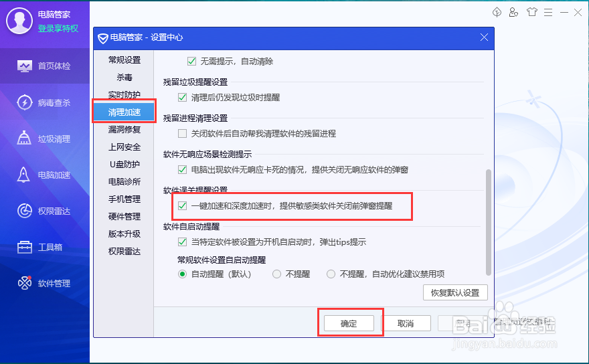Select the 上网安全 settings tab

pyautogui.click(x=124, y=147)
